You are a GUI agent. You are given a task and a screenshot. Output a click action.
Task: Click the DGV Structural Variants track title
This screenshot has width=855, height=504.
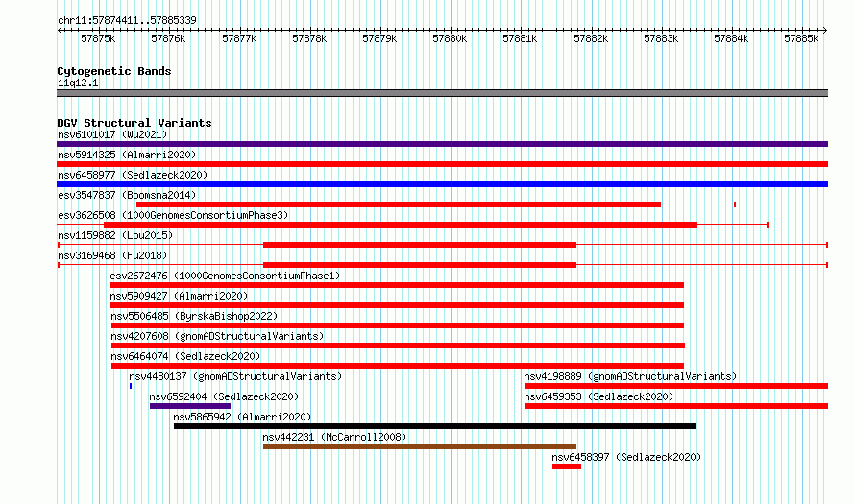(134, 123)
